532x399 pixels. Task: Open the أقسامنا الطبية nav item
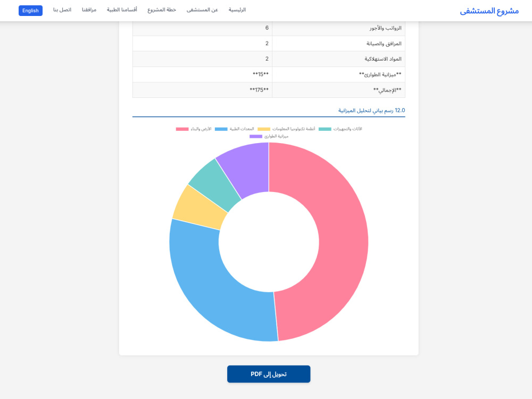tap(122, 10)
